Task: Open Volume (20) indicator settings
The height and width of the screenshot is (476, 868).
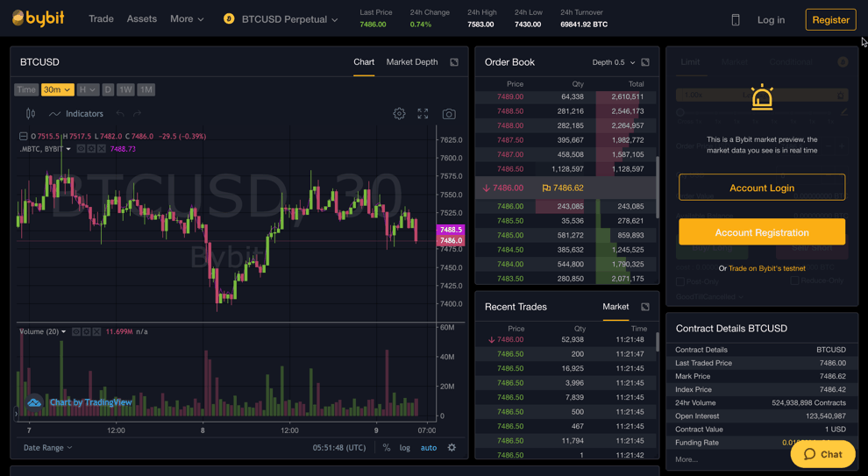Action: [x=86, y=331]
